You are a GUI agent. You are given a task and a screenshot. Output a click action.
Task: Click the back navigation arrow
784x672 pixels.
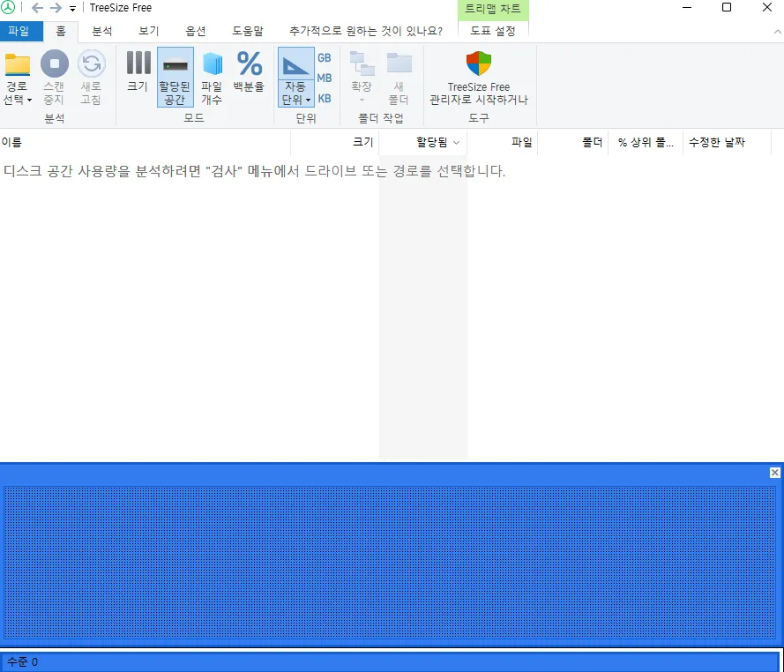tap(37, 8)
